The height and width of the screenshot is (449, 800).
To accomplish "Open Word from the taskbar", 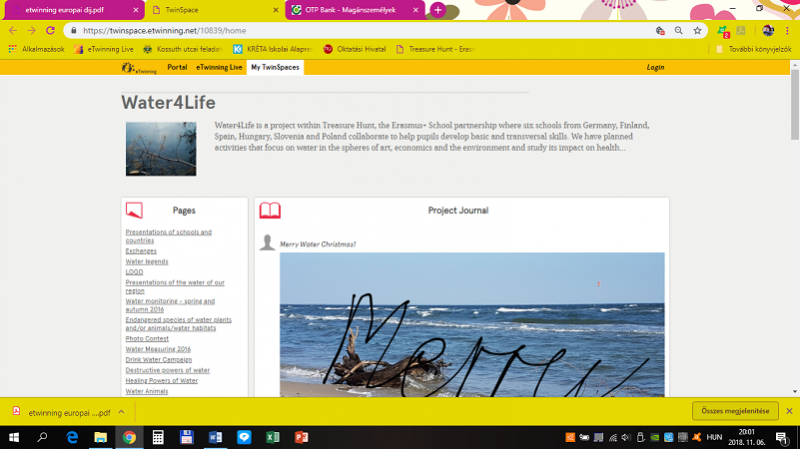I will (215, 438).
